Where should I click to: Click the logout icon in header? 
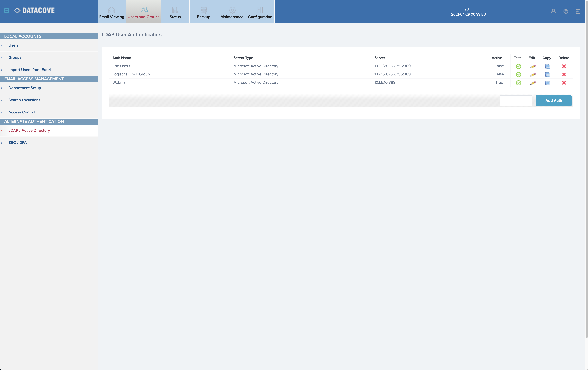coord(578,11)
